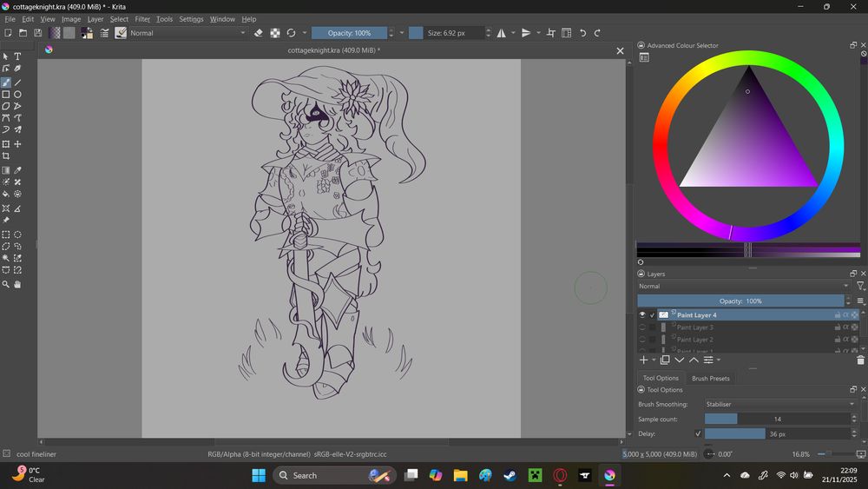Open Steam from the Windows taskbar
This screenshot has width=868, height=489.
tap(510, 475)
